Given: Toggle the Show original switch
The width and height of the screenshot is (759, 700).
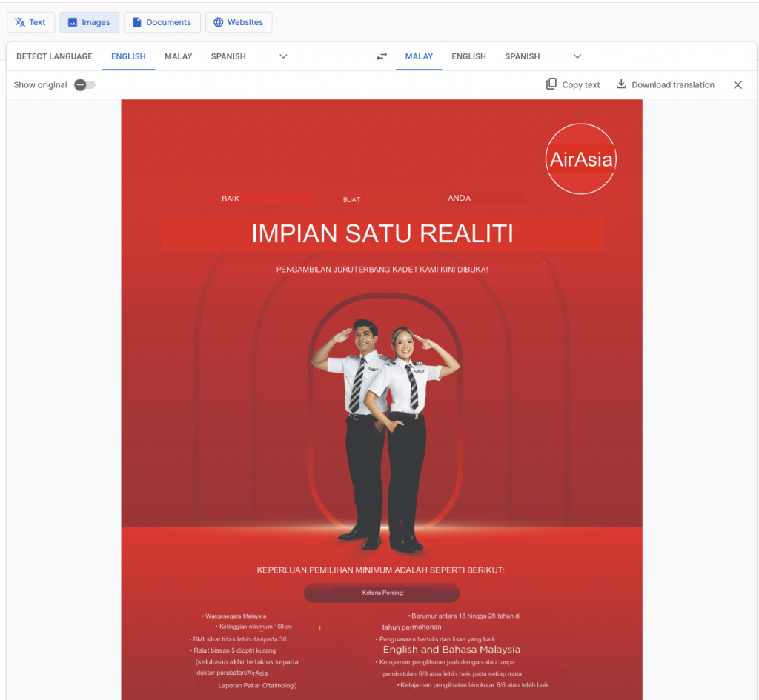Looking at the screenshot, I should (x=84, y=84).
